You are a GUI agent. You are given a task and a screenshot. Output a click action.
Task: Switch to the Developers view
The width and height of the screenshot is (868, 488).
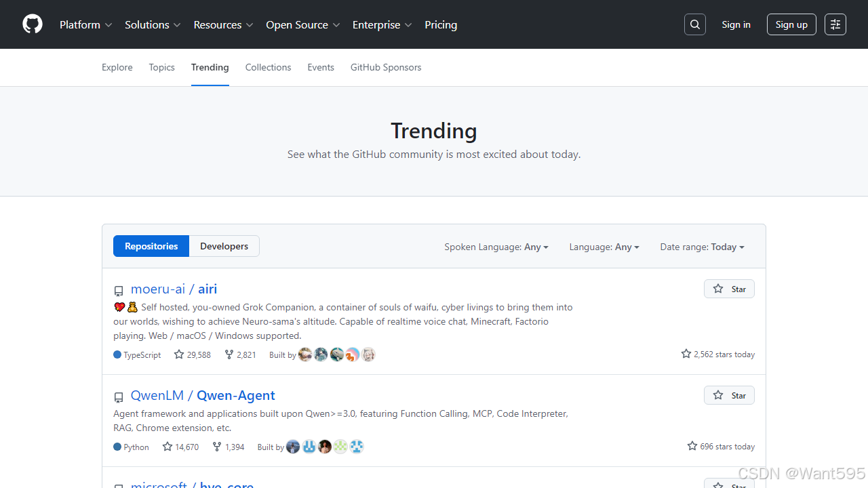[x=224, y=246]
